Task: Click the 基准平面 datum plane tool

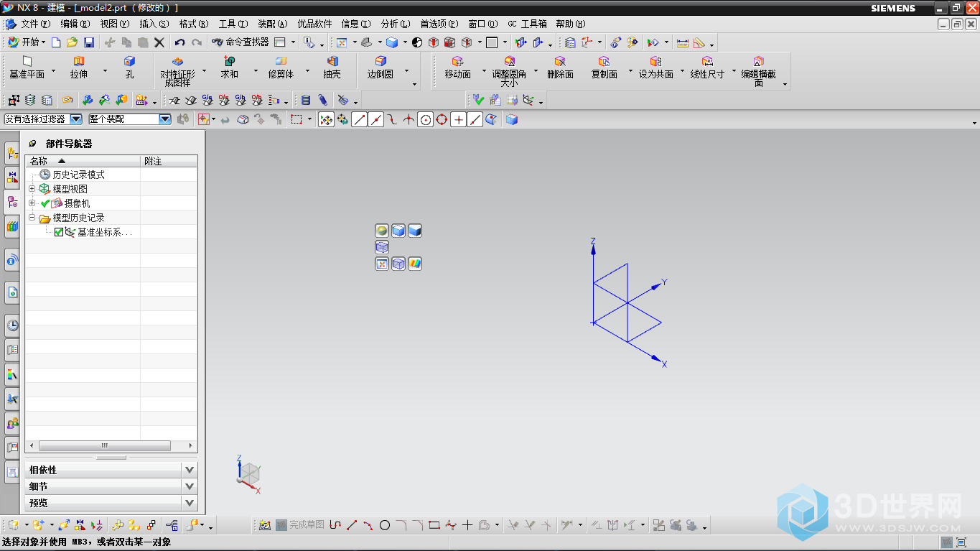Action: 27,68
